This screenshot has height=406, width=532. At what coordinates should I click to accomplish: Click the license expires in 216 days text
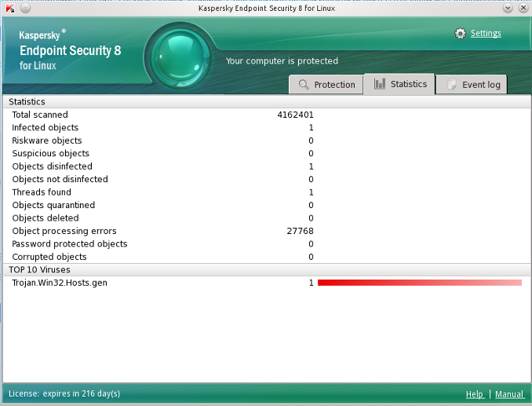point(64,393)
